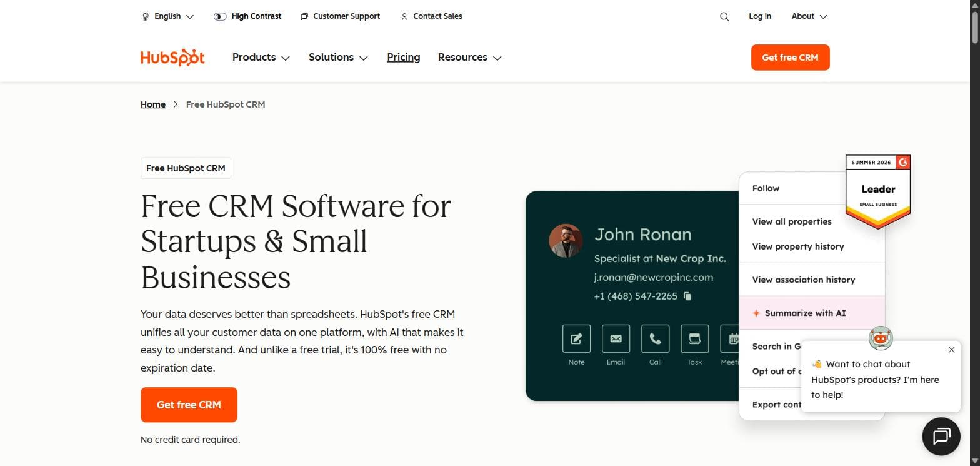Expand the About menu
This screenshot has width=980, height=466.
tap(809, 16)
